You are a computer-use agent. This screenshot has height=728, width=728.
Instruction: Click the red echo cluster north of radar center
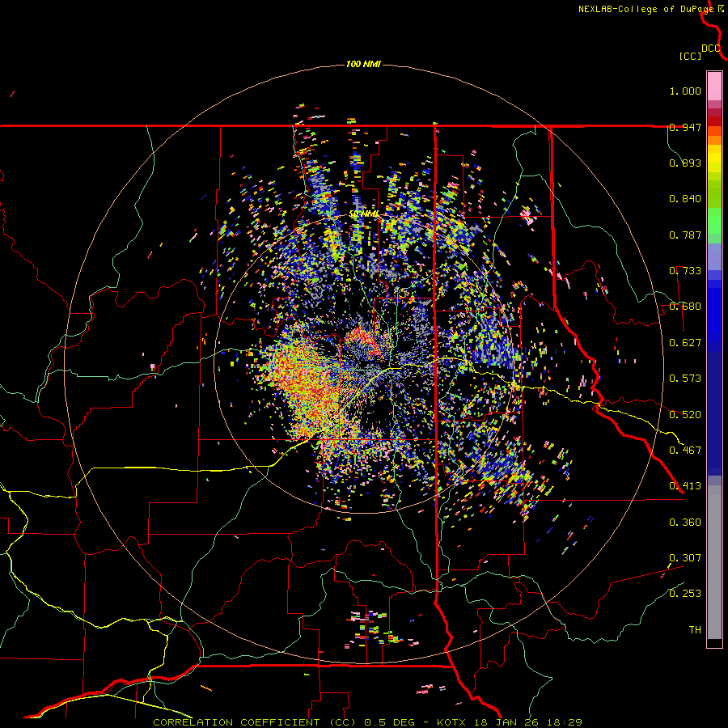click(x=366, y=339)
